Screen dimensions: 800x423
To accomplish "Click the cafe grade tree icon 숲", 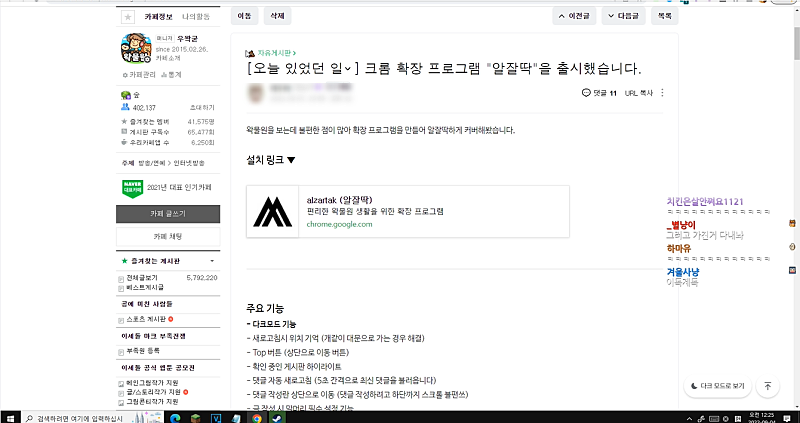I will [x=126, y=95].
